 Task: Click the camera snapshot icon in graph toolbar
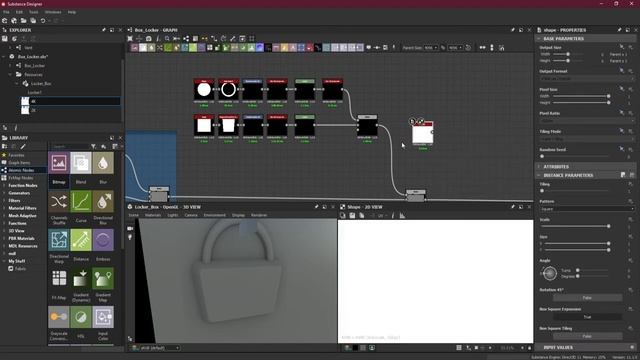(149, 38)
